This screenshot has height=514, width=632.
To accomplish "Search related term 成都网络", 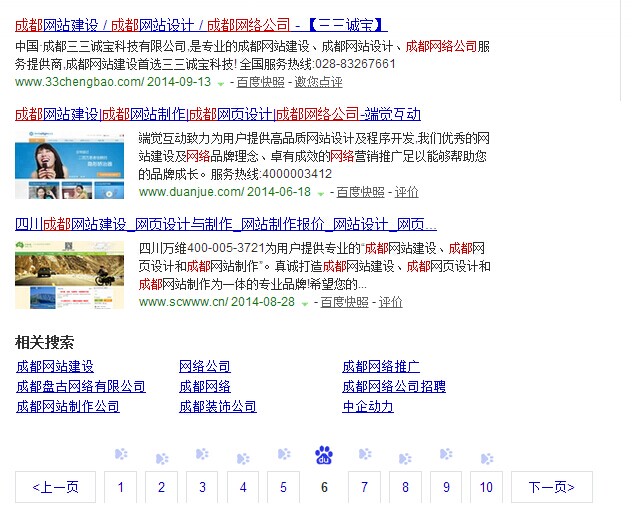I will tap(205, 386).
